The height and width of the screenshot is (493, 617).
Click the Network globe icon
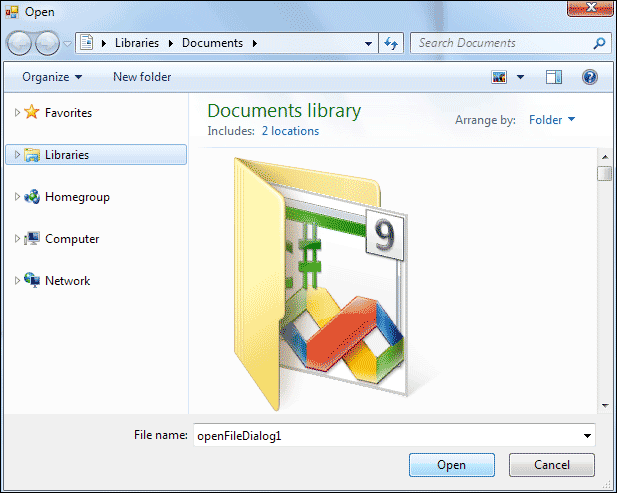(x=31, y=280)
